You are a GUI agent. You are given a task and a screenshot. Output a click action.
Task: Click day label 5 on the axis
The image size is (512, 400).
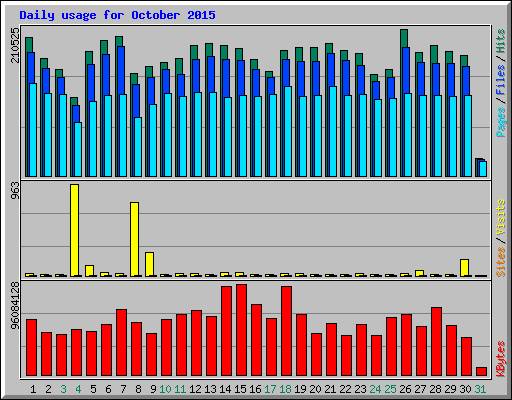pyautogui.click(x=93, y=389)
